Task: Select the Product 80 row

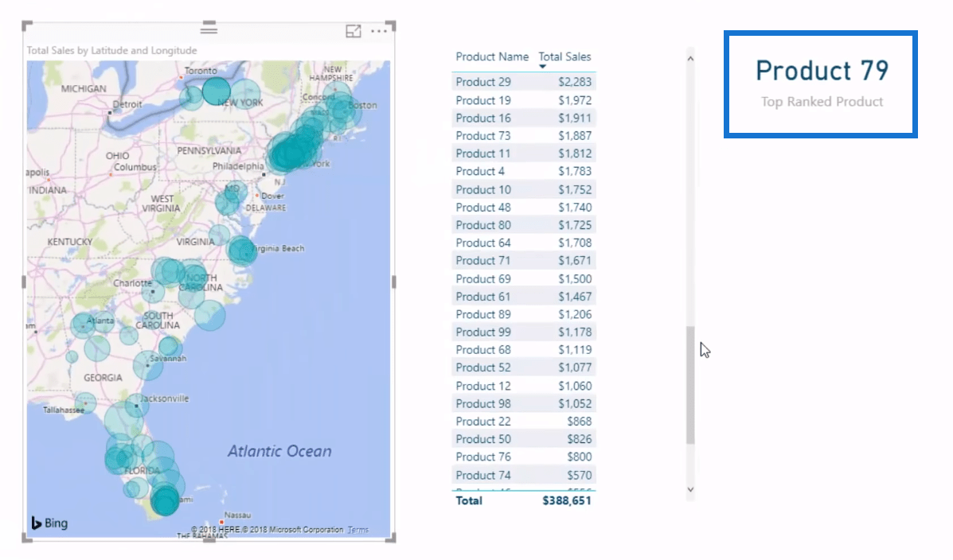Action: [x=523, y=225]
